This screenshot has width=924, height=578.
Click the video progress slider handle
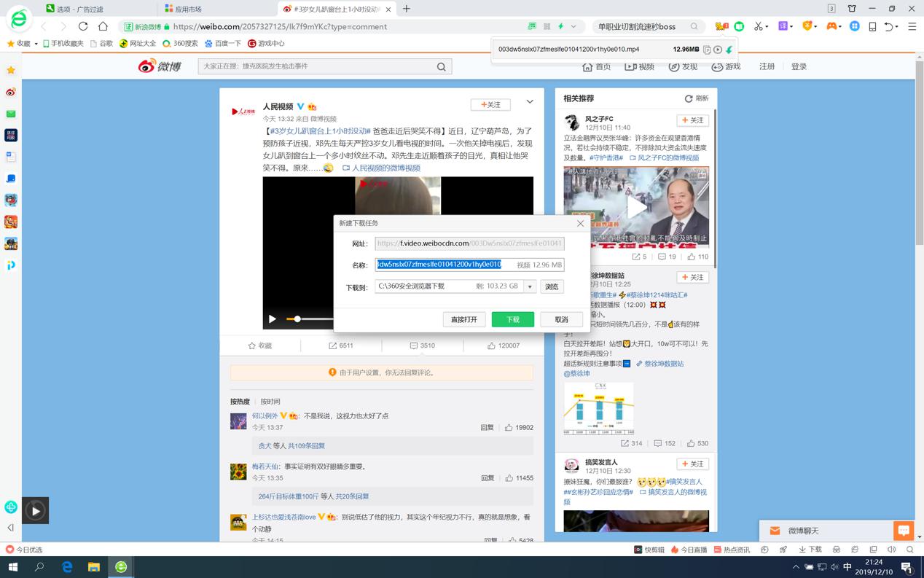click(x=297, y=319)
